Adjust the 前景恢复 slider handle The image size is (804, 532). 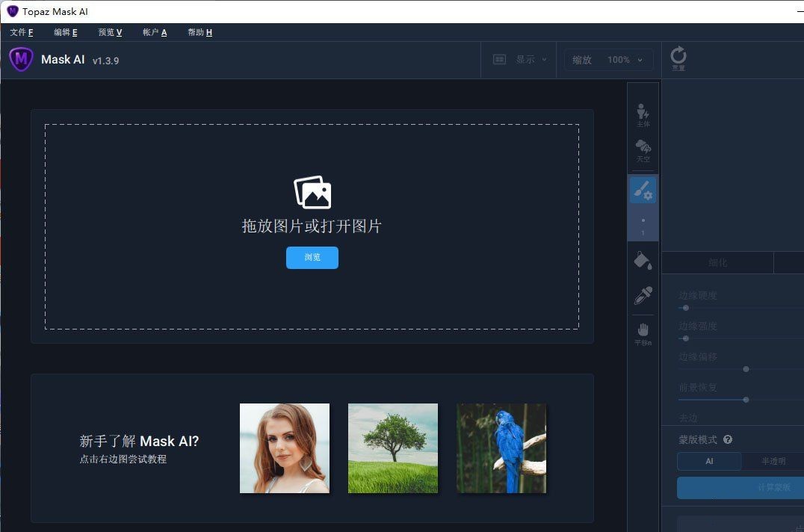point(746,399)
